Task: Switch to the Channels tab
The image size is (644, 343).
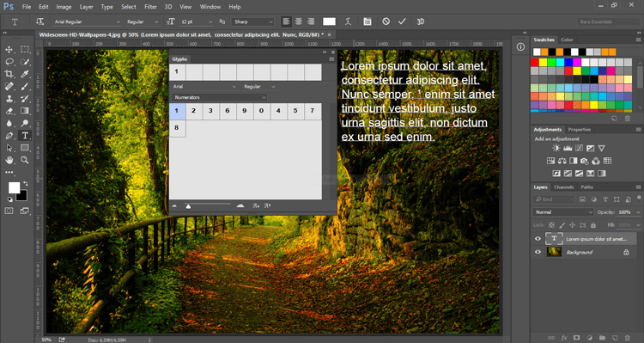Action: (563, 187)
